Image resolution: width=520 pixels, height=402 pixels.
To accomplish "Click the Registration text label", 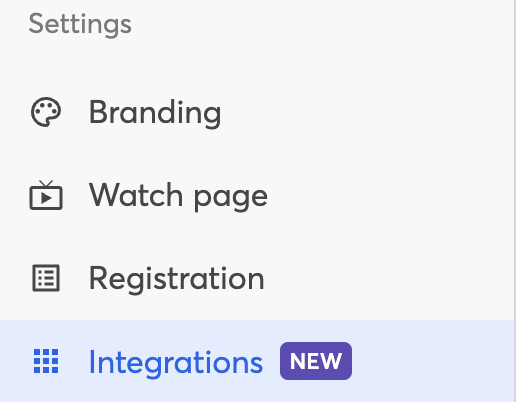I will 177,279.
